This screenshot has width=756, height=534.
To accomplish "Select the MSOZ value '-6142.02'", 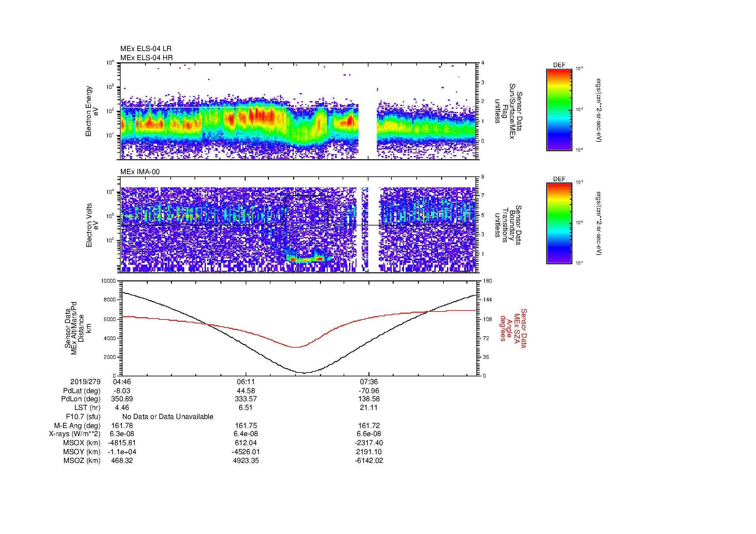I will point(369,461).
